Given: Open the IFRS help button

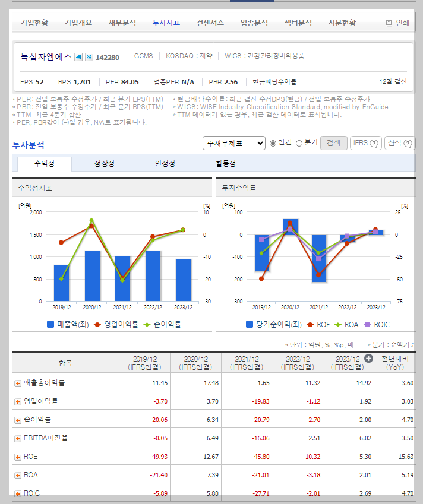Looking at the screenshot, I should click(x=366, y=143).
